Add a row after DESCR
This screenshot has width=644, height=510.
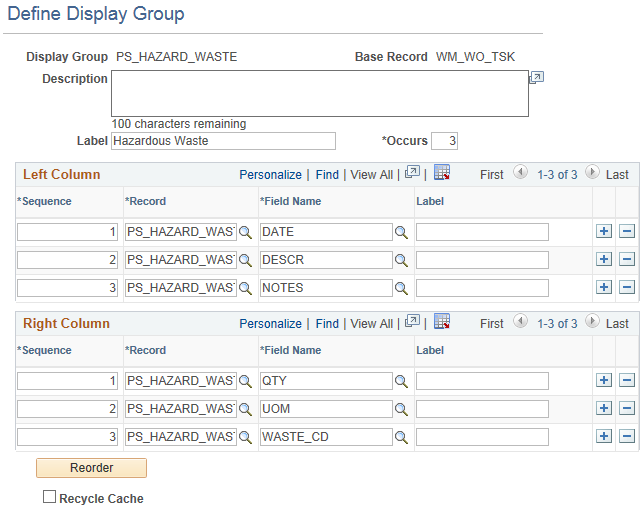click(x=604, y=259)
